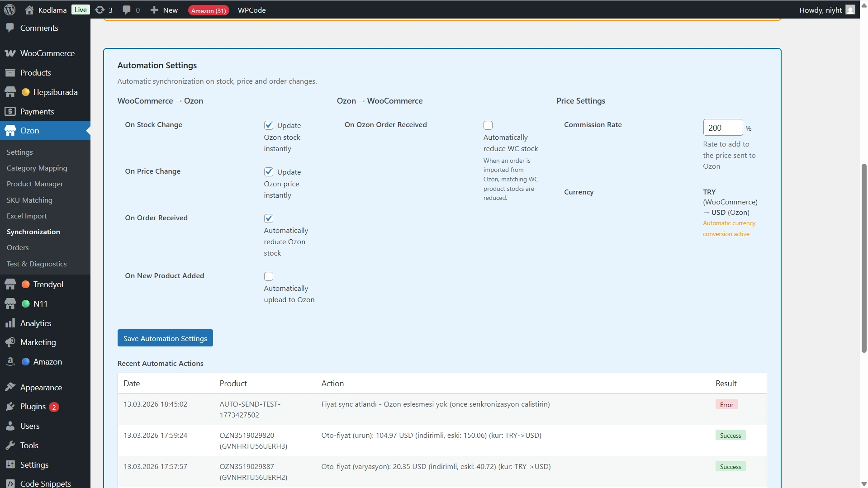
Task: Click Save Automation Settings button
Action: [x=165, y=338]
